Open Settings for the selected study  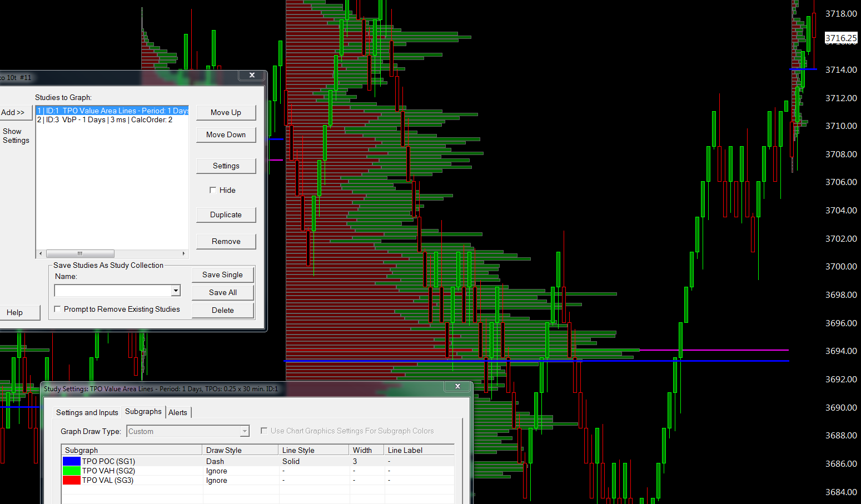tap(226, 166)
